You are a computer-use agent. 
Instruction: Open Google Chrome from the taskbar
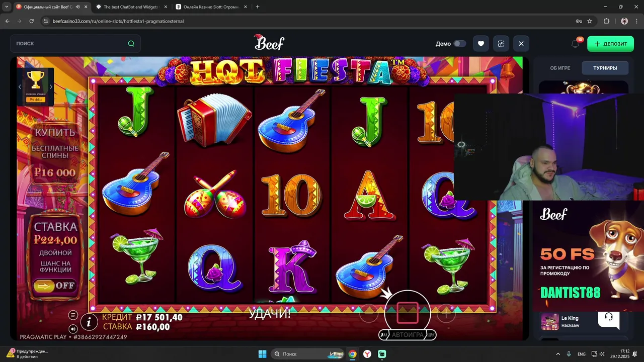(x=353, y=354)
